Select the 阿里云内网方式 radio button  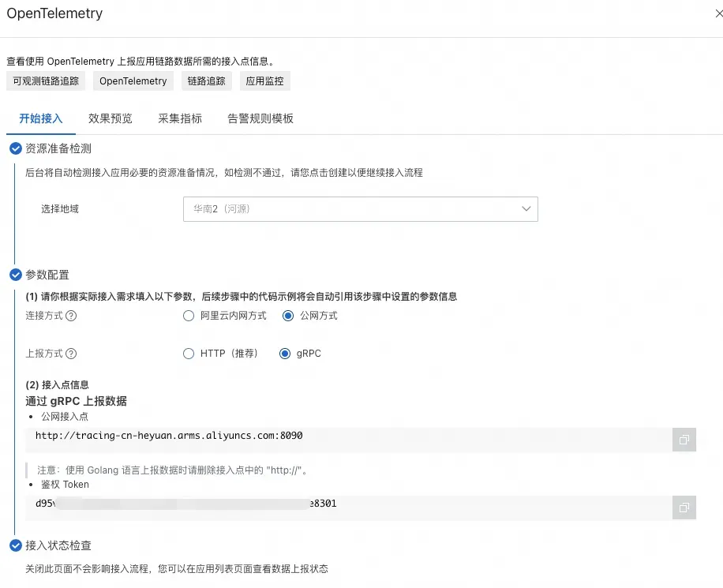pos(189,316)
